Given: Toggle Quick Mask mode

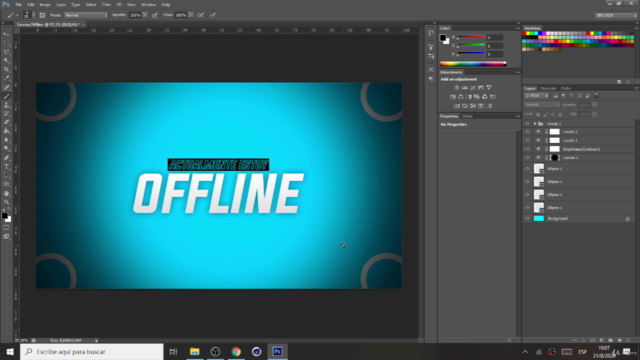Looking at the screenshot, I should (x=7, y=228).
